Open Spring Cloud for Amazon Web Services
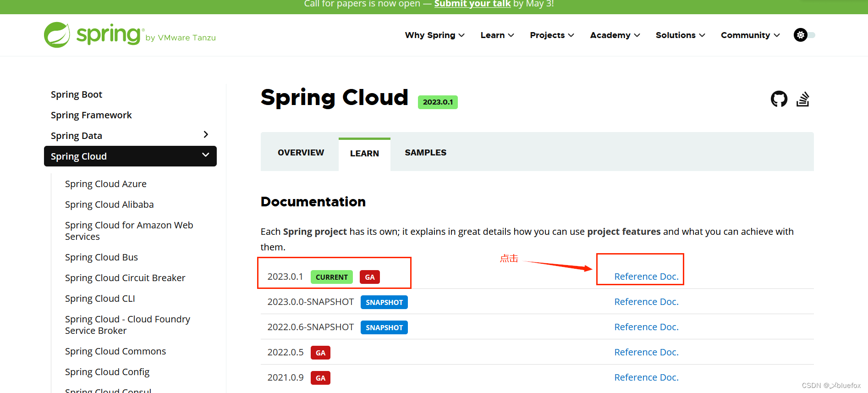868x393 pixels. 129,231
